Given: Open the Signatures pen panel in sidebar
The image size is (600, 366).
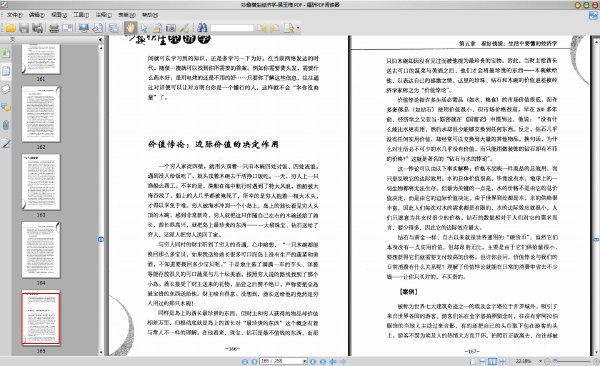Looking at the screenshot, I should pyautogui.click(x=6, y=144).
